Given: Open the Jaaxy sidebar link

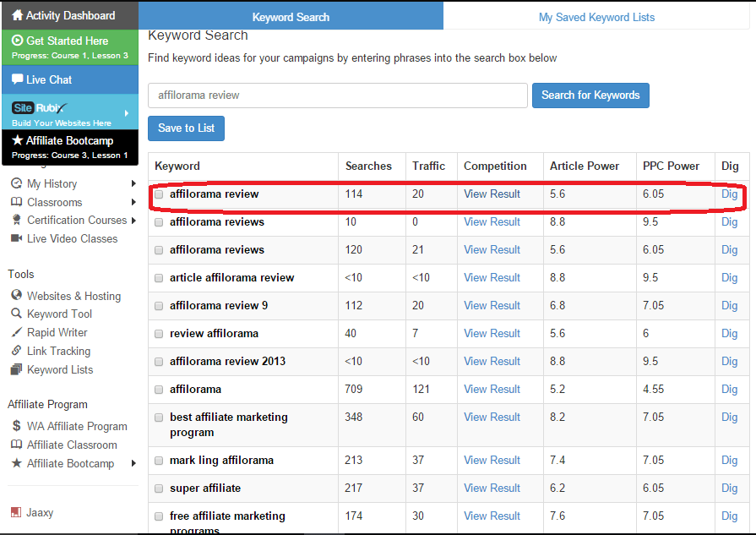Looking at the screenshot, I should coord(40,512).
